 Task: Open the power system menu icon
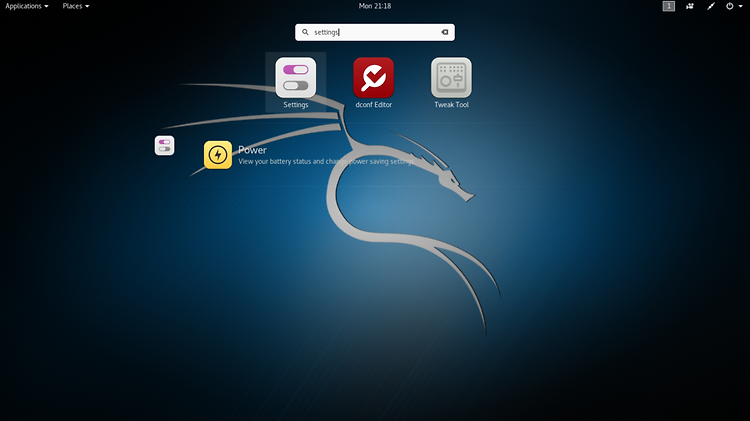pos(729,6)
